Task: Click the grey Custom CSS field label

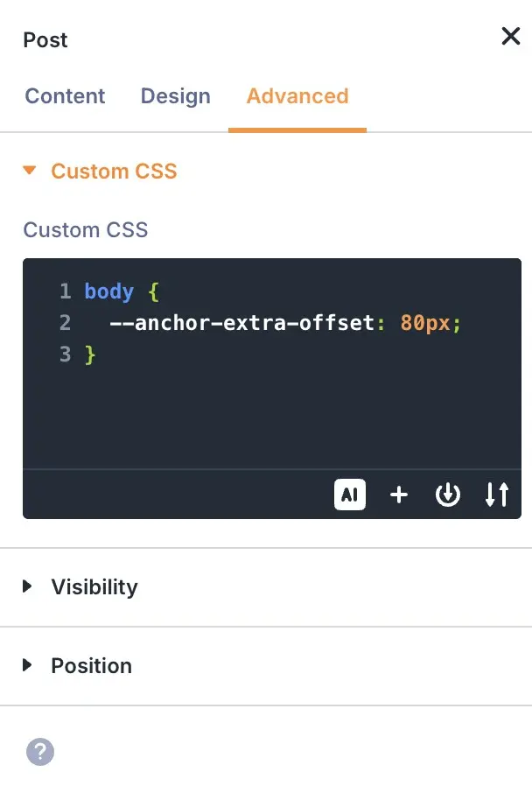Action: (86, 230)
